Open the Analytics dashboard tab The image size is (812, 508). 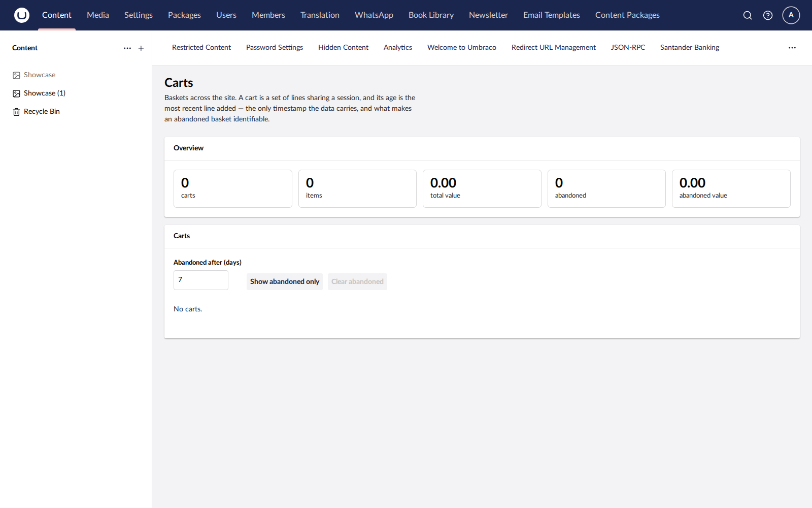(398, 48)
